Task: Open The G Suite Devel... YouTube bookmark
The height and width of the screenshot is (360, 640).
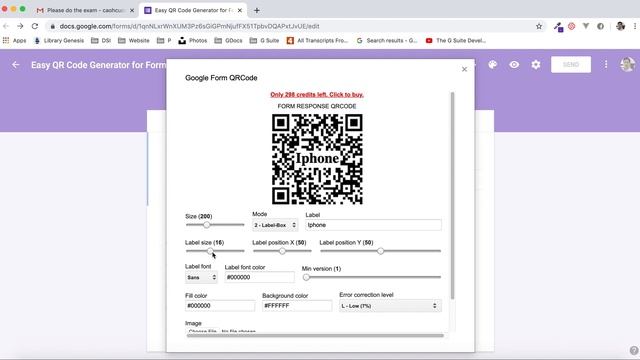Action: (456, 40)
